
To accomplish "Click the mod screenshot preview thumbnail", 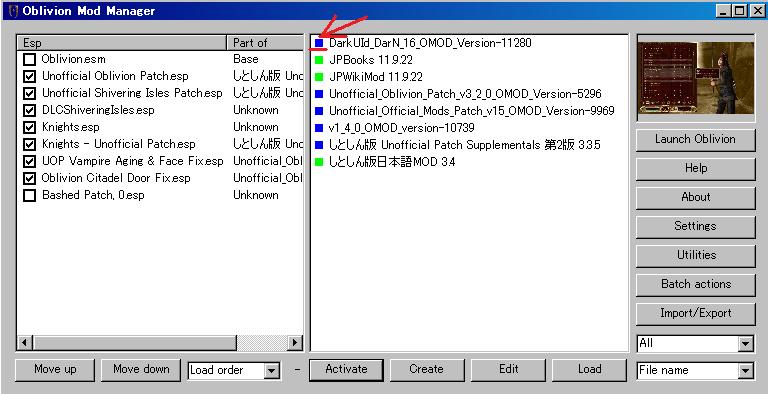I will 696,77.
